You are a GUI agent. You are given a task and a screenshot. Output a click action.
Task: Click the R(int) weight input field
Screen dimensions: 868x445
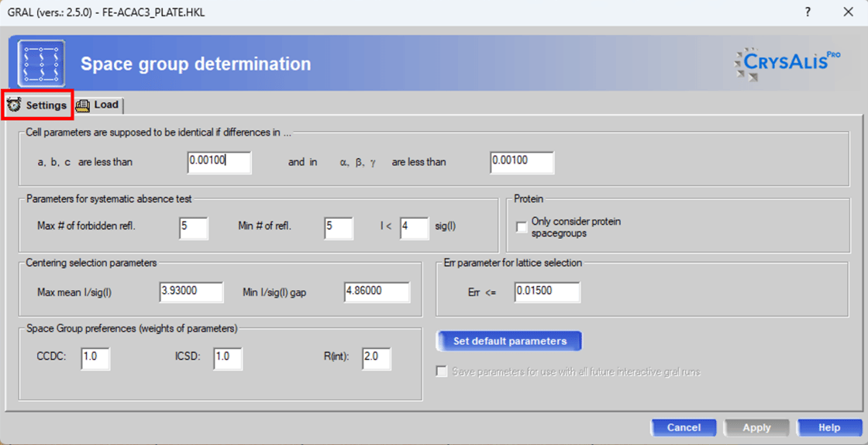(x=376, y=357)
